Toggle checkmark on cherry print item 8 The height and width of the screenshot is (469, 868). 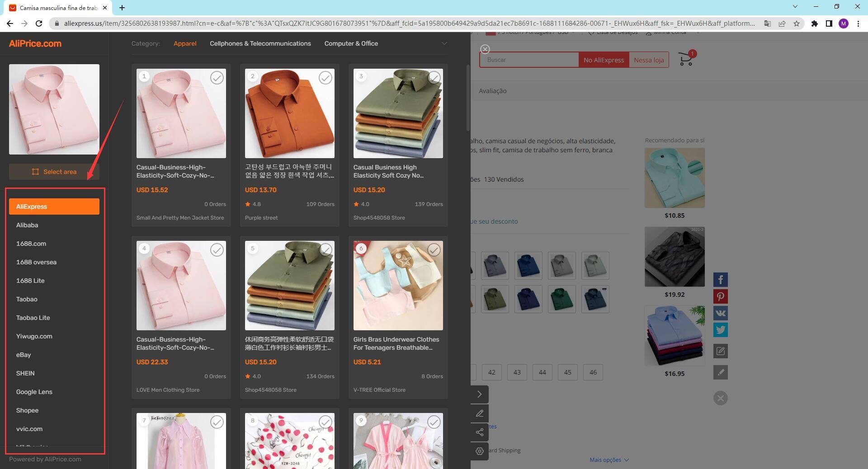click(325, 422)
